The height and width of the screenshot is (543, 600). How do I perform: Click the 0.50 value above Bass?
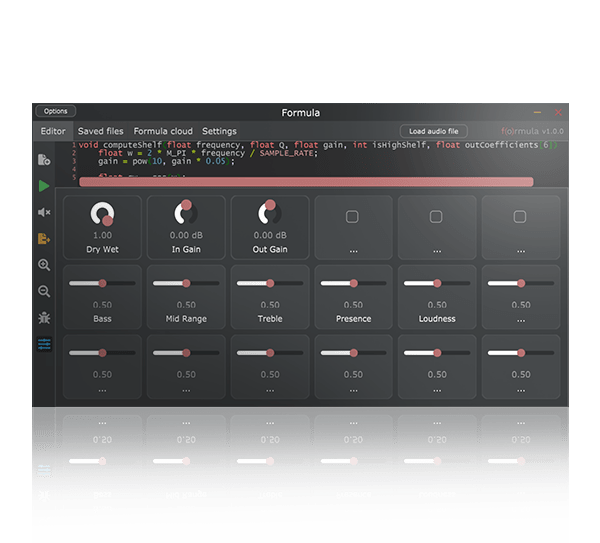click(x=103, y=305)
